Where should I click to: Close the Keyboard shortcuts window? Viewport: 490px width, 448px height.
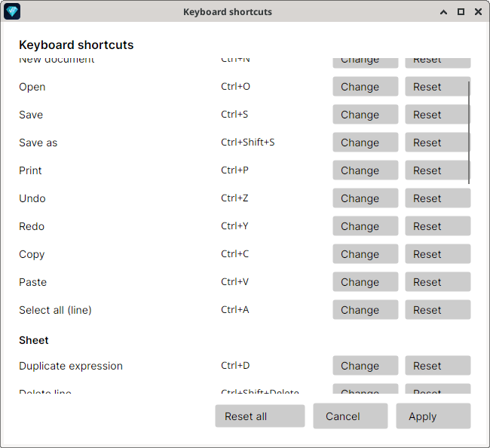tap(478, 12)
